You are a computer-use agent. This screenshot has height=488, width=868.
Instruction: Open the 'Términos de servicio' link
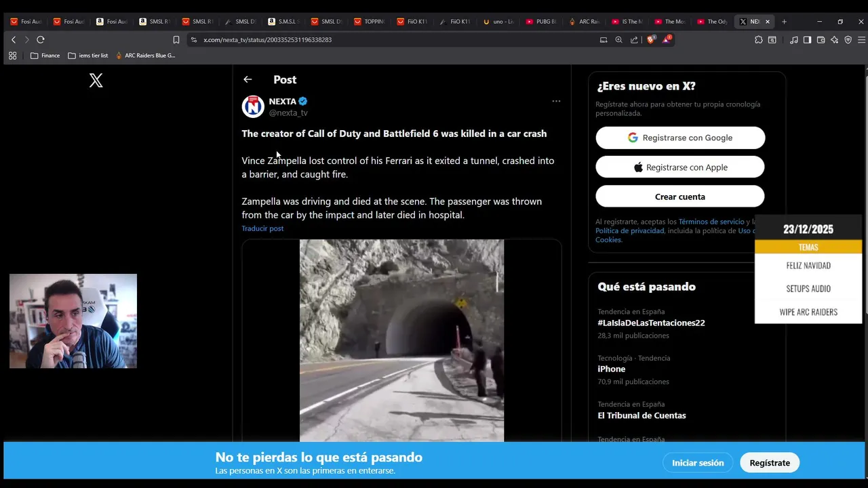click(711, 222)
